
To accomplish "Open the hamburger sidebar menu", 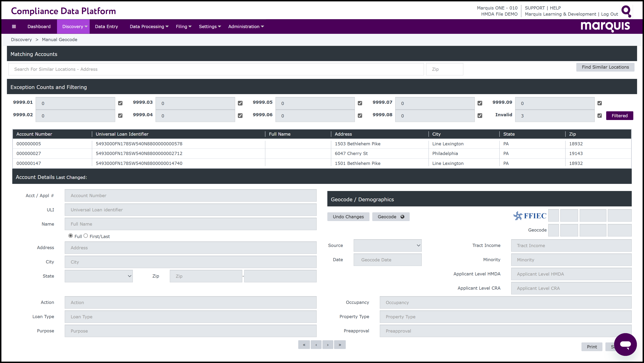I will pyautogui.click(x=14, y=26).
